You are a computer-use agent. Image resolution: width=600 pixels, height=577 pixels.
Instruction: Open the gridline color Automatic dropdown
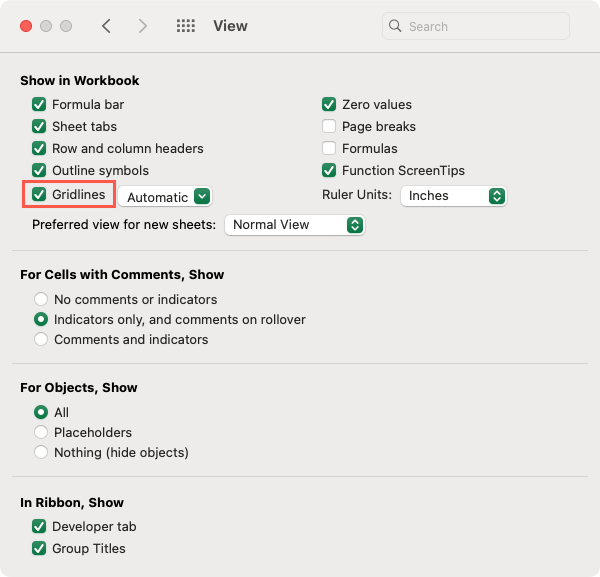(166, 197)
